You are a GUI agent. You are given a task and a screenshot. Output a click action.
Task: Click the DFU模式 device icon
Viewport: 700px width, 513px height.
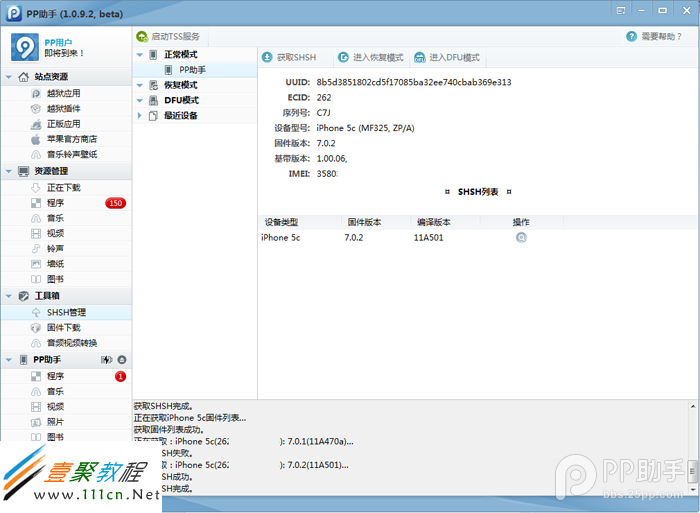[153, 100]
